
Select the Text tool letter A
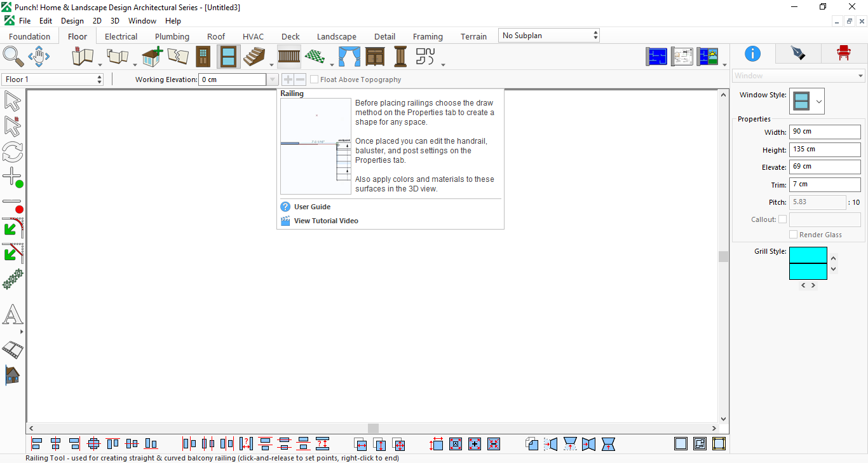point(13,315)
